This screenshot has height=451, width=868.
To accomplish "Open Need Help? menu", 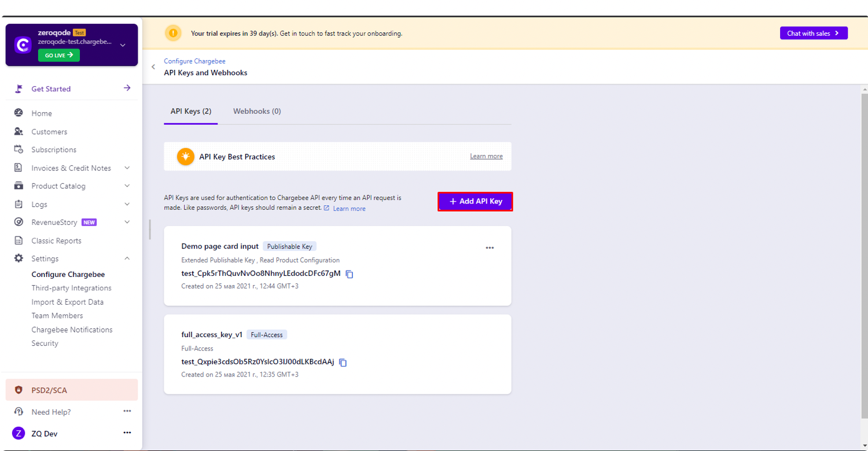I will 51,412.
